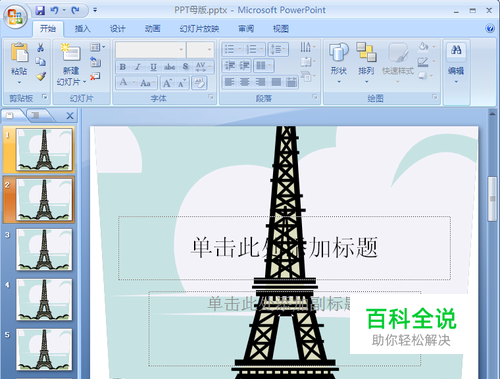Open the 视图 ribbon tab
Image resolution: width=500 pixels, height=379 pixels.
coord(281,29)
